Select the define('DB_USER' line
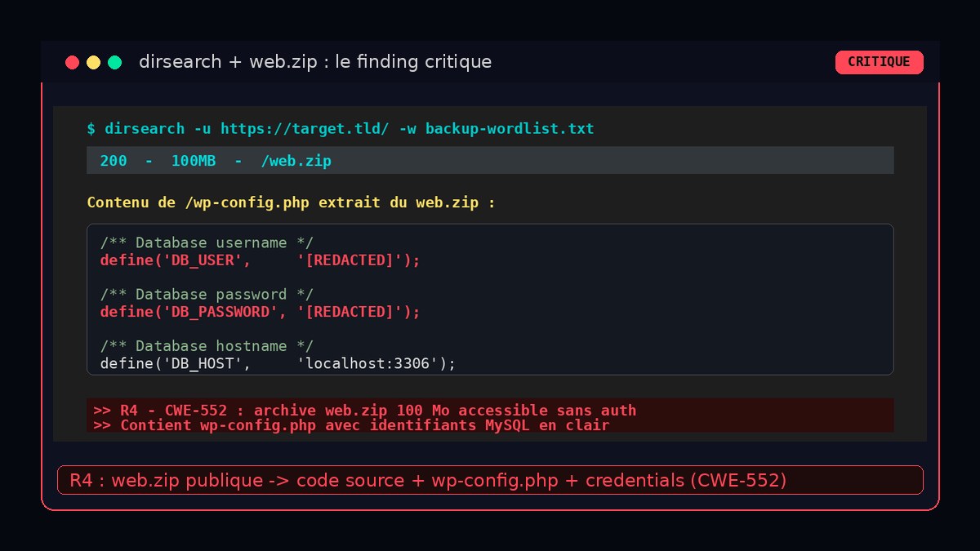The image size is (980, 551). (x=260, y=260)
